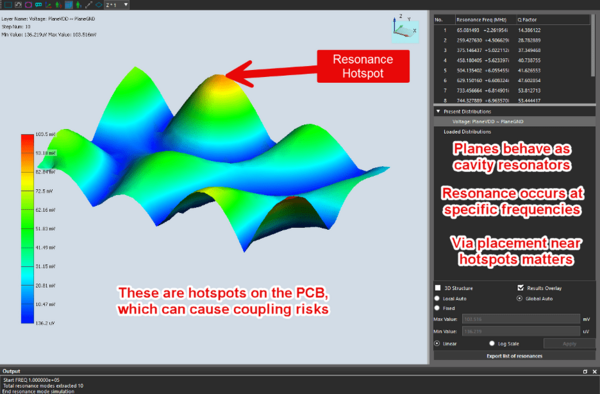Open the cyan speech bubble annotation tool

(38, 5)
